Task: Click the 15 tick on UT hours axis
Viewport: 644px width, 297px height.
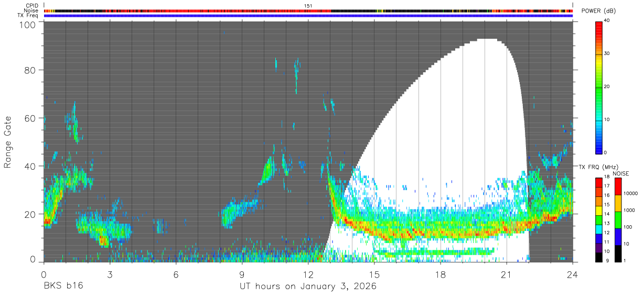Action: tap(374, 274)
